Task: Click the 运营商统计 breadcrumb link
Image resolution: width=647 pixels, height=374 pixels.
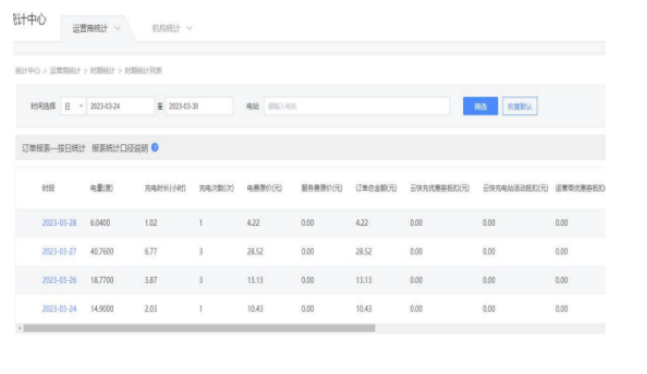Action: (x=65, y=71)
